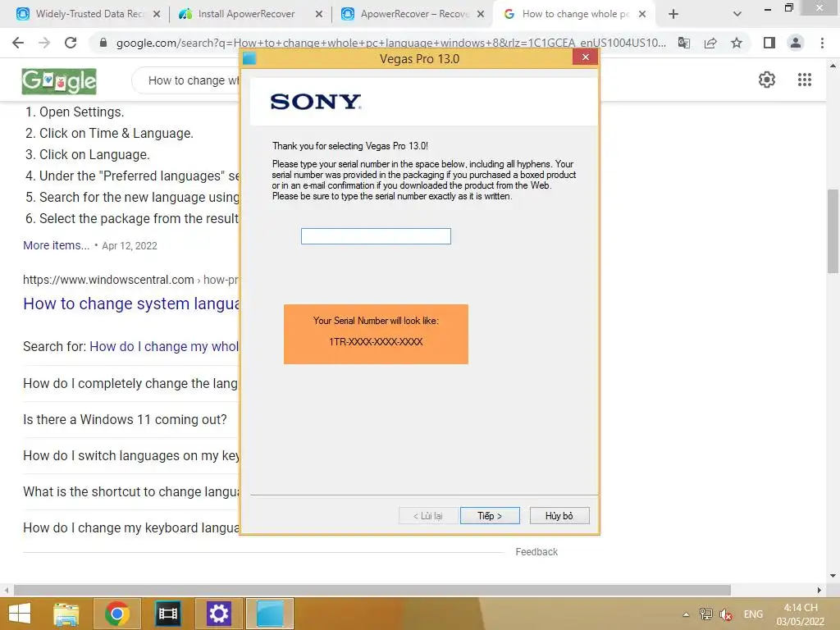The width and height of the screenshot is (840, 630).
Task: Click the horizontal page scrollbar
Action: [x=372, y=590]
